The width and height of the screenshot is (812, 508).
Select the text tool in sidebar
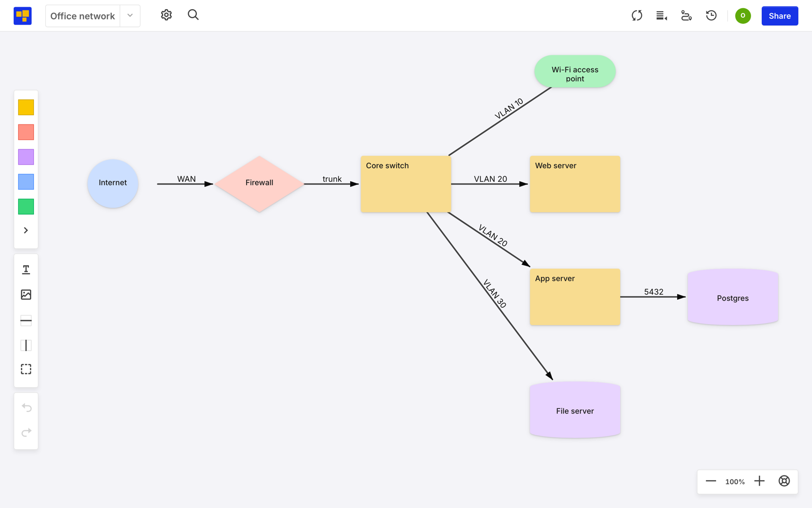[26, 270]
